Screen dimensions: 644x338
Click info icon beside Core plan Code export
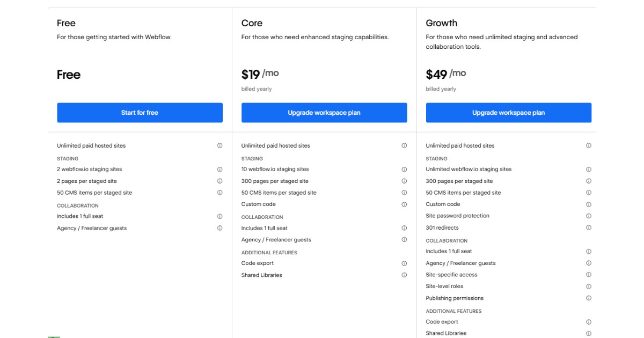coord(404,263)
